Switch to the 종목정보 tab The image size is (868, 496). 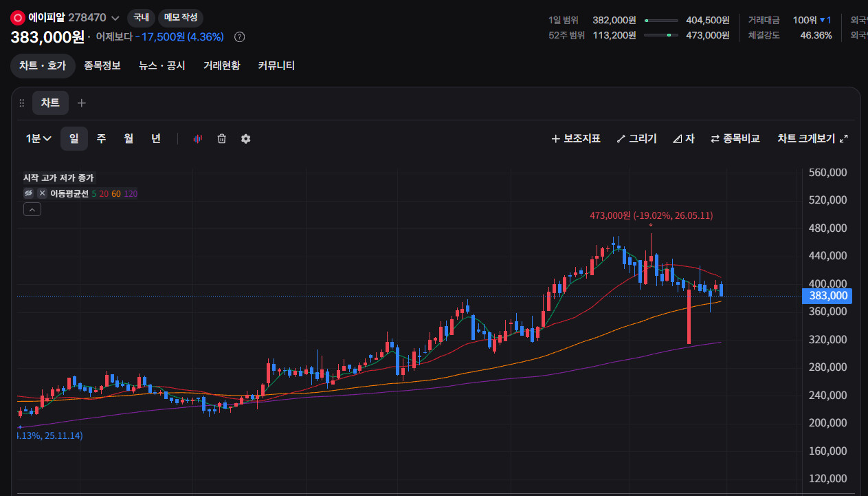(102, 65)
